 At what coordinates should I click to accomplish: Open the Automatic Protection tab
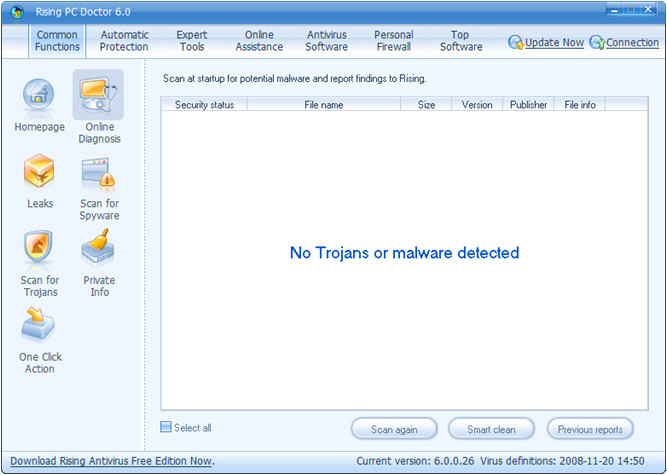(x=124, y=41)
